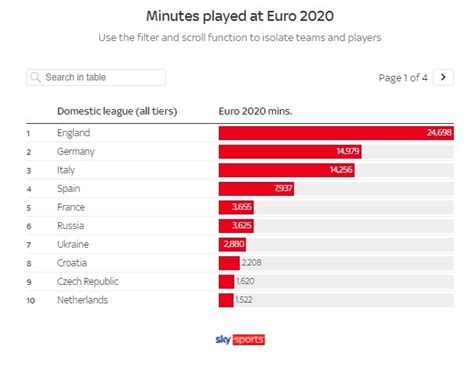Sort by Euro 2020 mins. header

255,111
